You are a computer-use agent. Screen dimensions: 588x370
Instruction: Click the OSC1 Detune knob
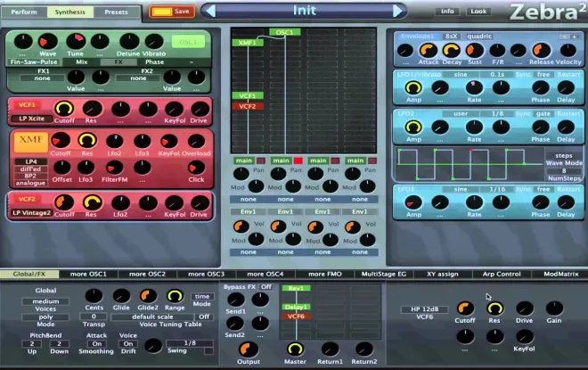pos(129,41)
